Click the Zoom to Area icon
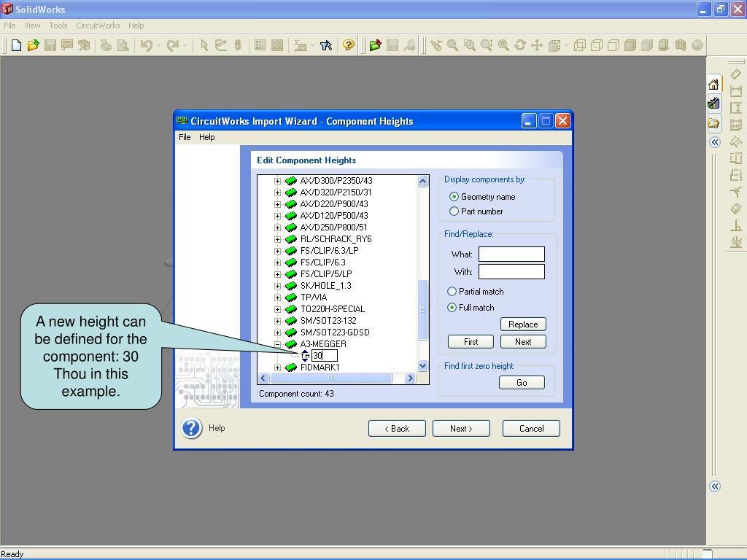 point(470,45)
